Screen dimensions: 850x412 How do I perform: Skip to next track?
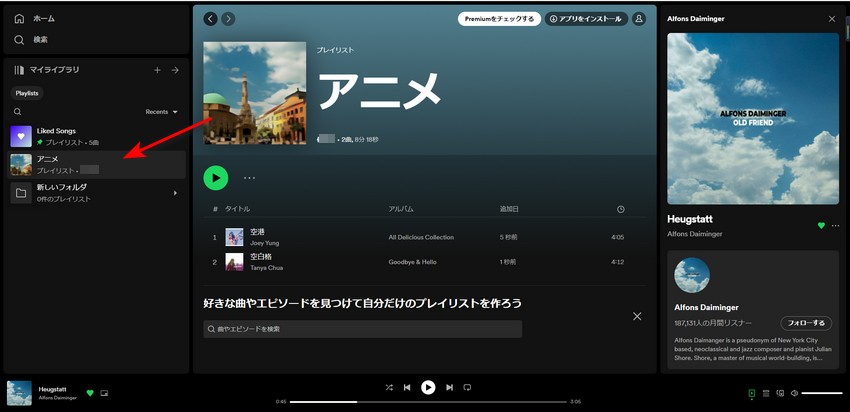point(449,388)
